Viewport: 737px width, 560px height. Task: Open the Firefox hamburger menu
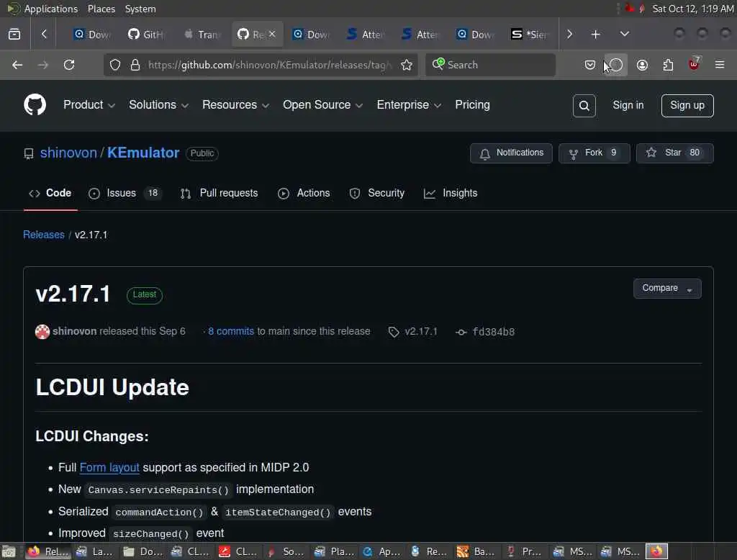(x=720, y=65)
